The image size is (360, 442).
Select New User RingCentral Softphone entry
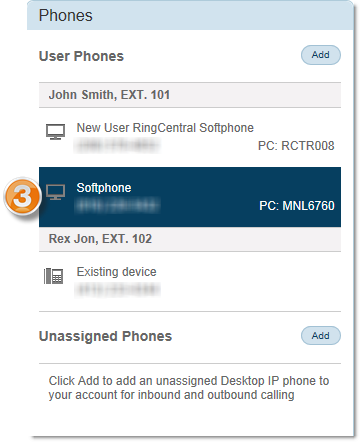(190, 137)
